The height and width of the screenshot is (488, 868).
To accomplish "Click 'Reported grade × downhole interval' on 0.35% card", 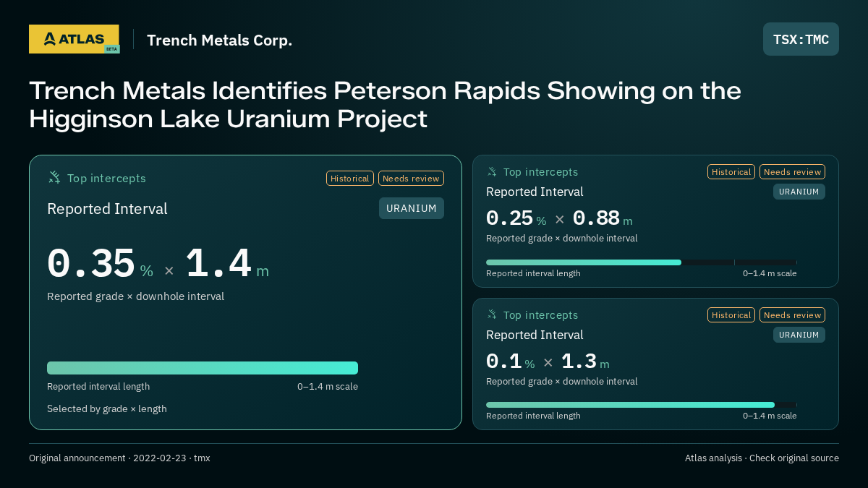I will (135, 296).
